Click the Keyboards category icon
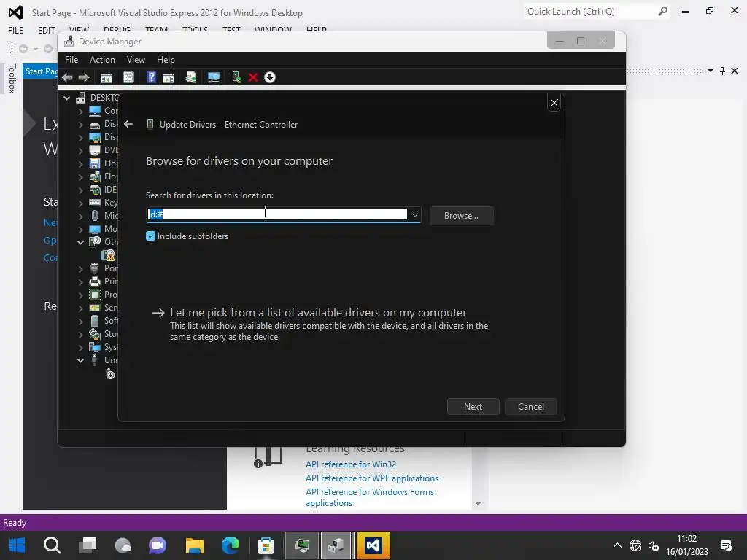Screen dimensions: 747x560 tap(95, 203)
